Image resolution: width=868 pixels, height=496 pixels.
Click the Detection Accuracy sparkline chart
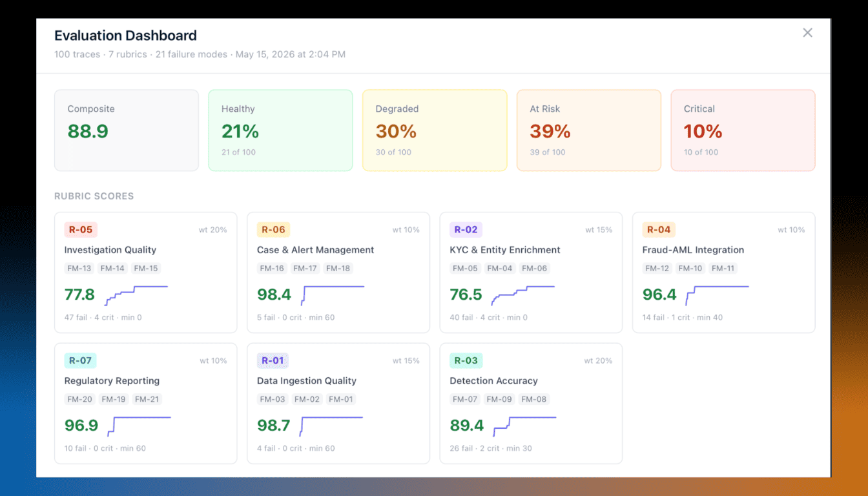[524, 426]
